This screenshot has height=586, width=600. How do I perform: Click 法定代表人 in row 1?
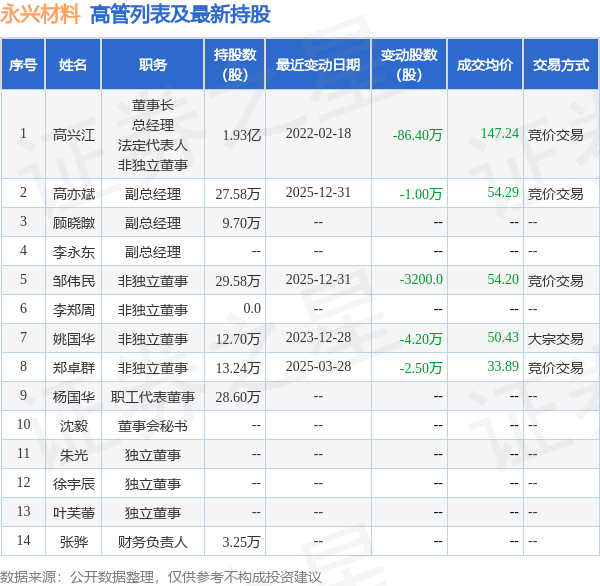[x=153, y=145]
